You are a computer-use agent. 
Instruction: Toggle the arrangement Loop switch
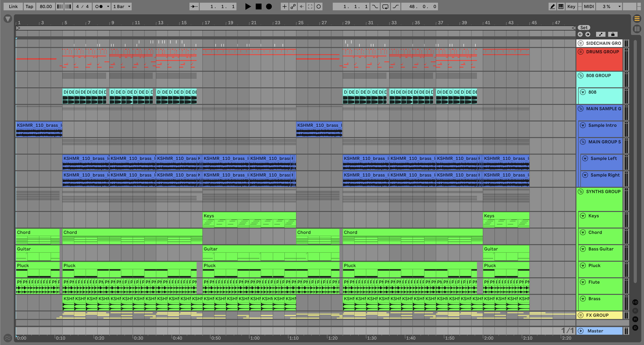(385, 6)
